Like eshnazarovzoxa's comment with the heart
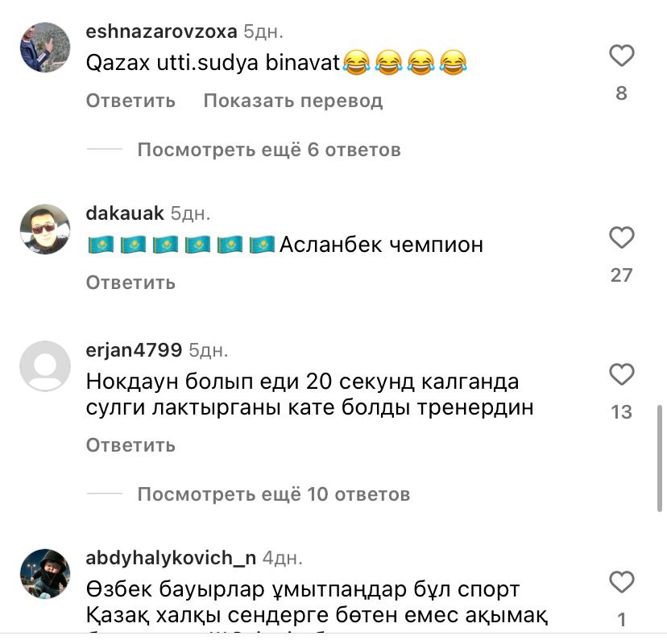 [x=621, y=56]
